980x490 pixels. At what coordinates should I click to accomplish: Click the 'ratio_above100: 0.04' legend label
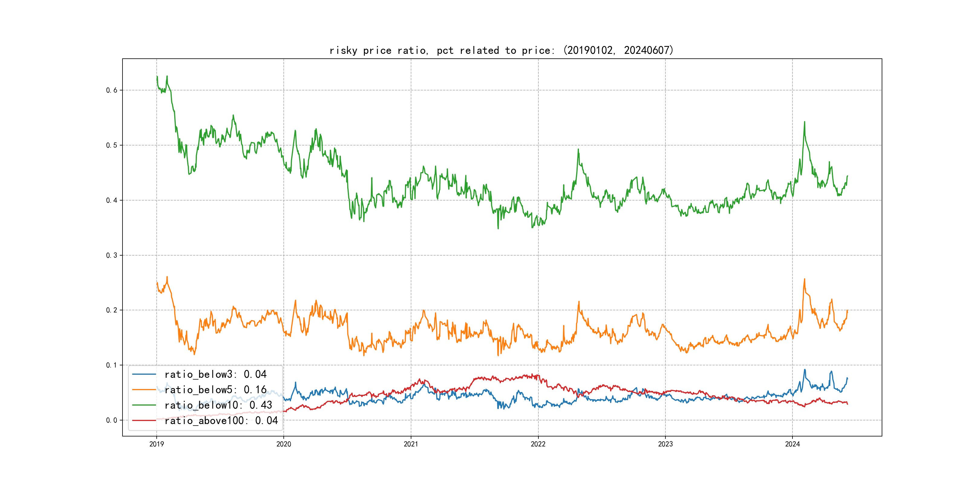click(221, 420)
